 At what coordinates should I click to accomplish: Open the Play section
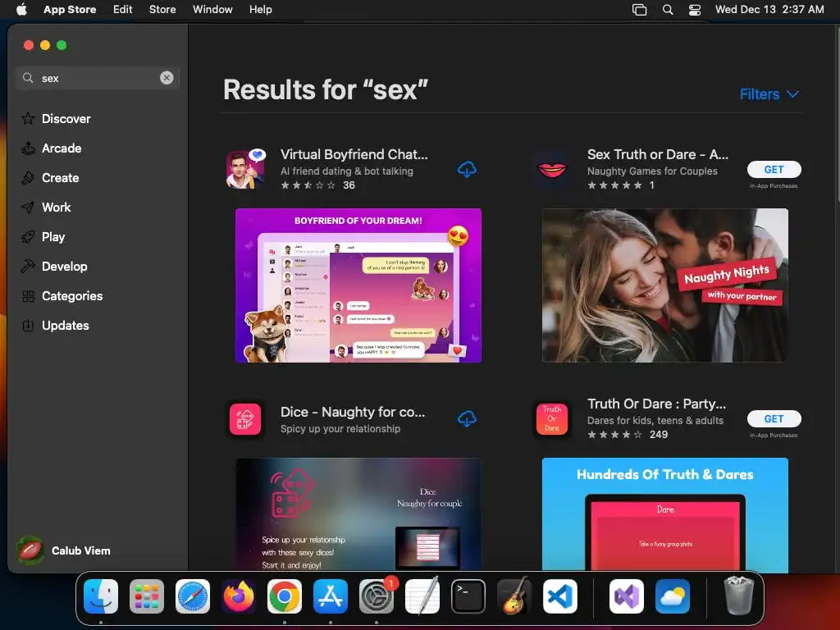53,237
